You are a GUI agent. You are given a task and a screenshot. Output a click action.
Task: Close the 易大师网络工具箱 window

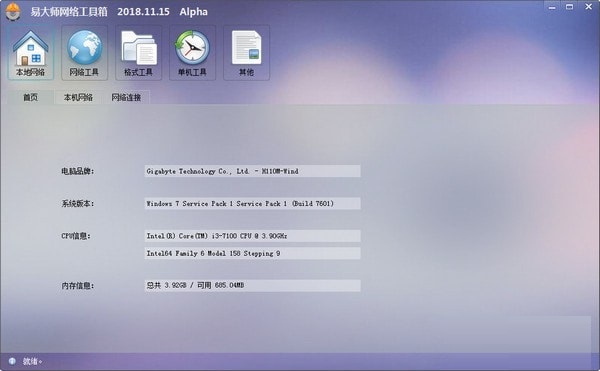589,7
